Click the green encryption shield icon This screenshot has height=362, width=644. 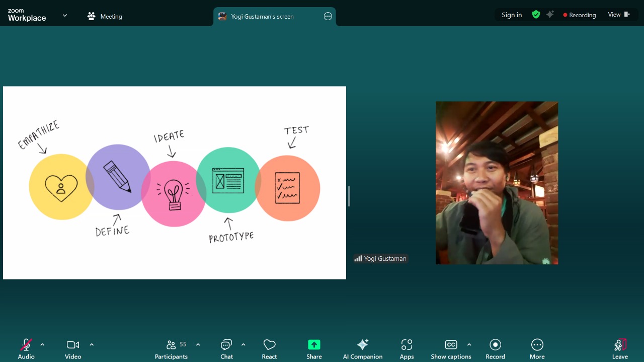536,15
